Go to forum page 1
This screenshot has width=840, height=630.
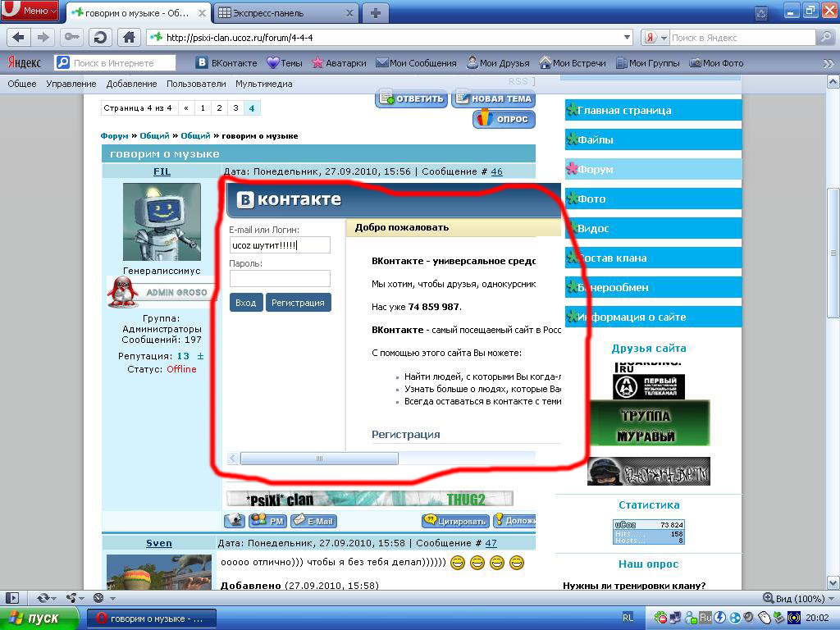point(203,107)
